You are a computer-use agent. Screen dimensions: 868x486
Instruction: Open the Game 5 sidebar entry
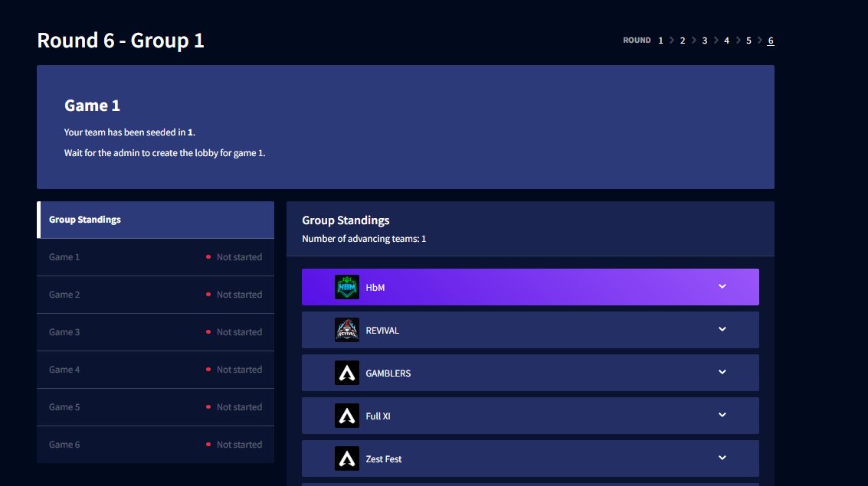click(156, 407)
